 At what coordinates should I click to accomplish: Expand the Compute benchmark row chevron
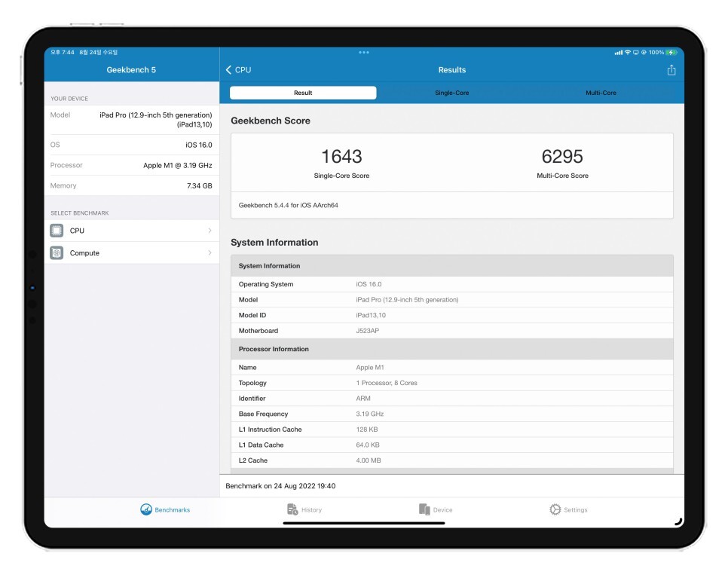210,252
